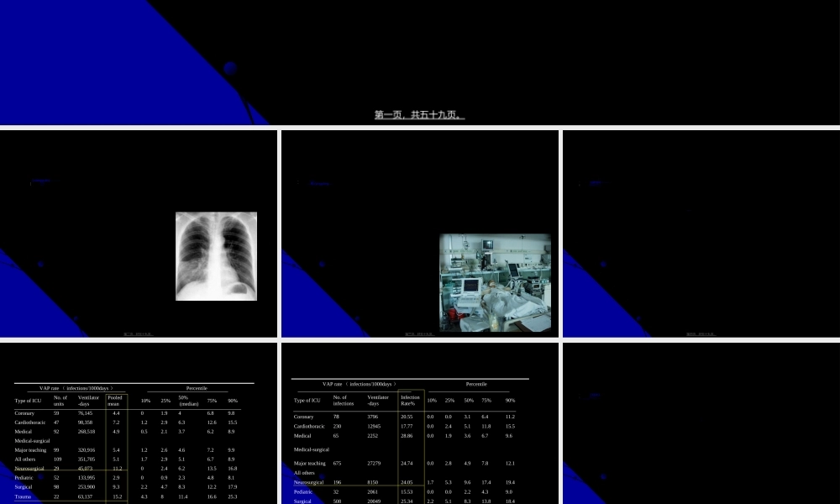Click the Pediatric units count 52
This screenshot has height=504, width=840.
coord(56,477)
